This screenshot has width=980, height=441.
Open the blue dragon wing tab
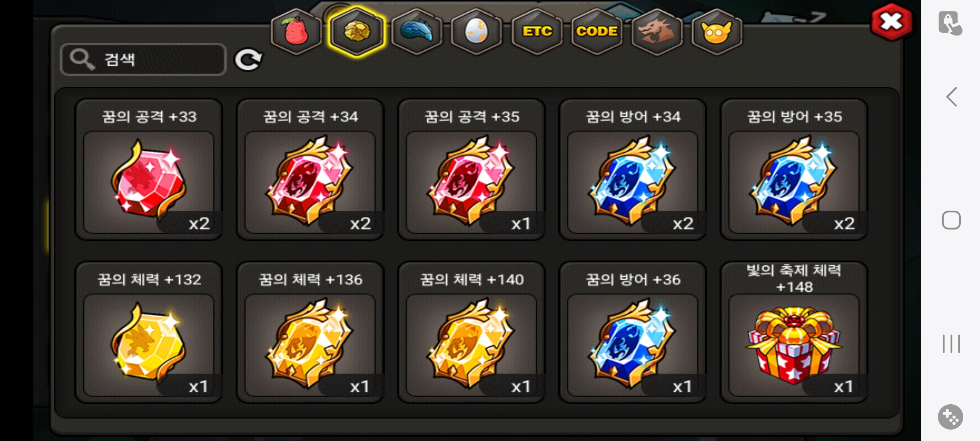coord(416,31)
